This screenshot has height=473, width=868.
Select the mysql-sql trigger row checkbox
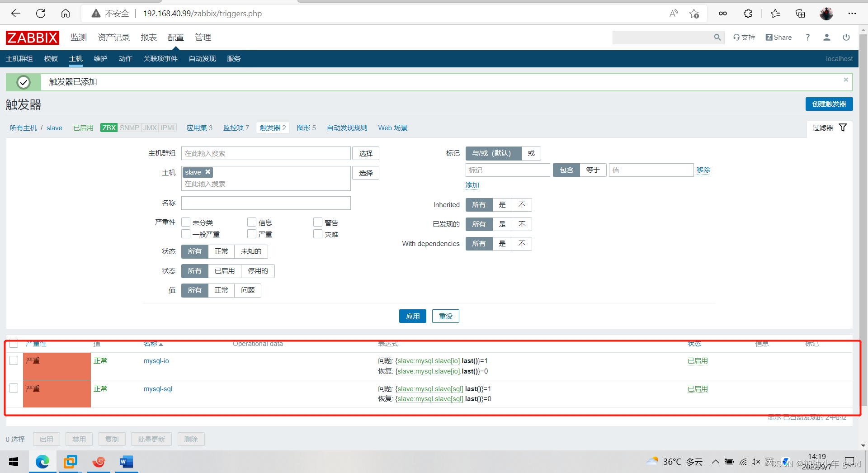tap(14, 388)
